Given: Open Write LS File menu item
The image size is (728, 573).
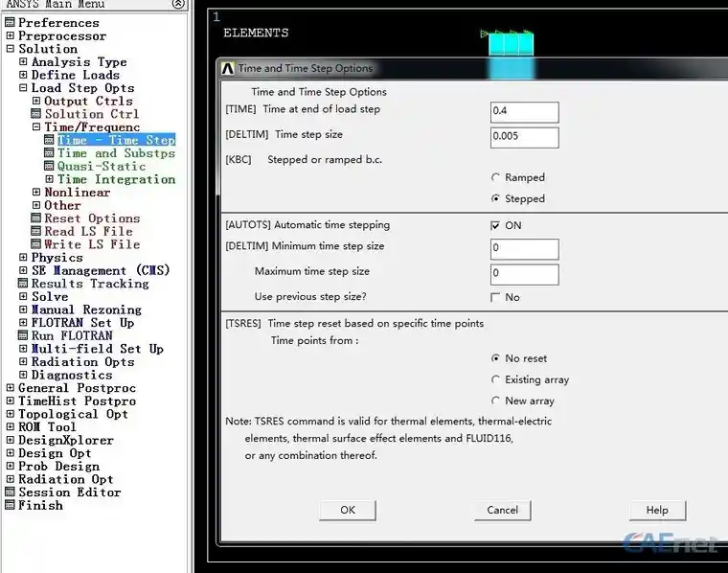Looking at the screenshot, I should (92, 244).
